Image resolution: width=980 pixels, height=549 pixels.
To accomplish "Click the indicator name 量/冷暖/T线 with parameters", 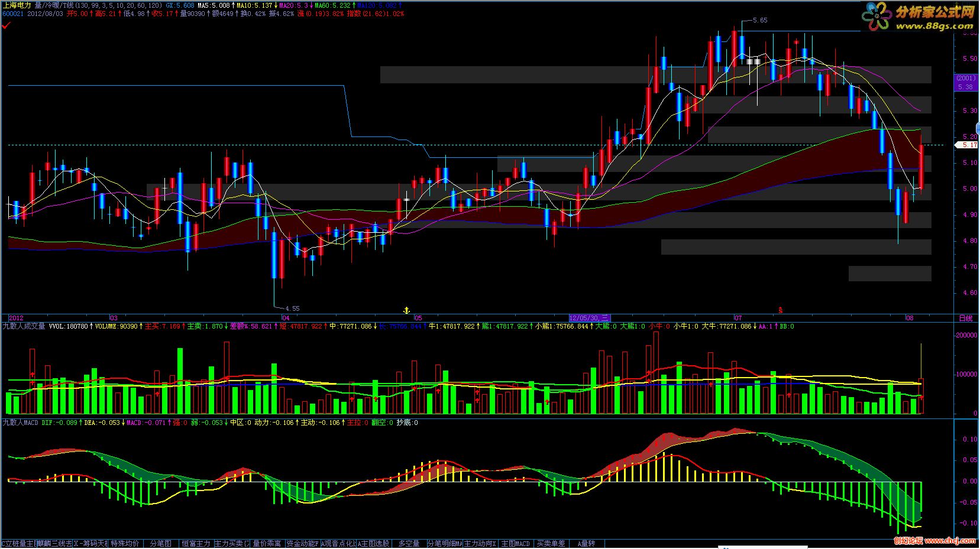I will (x=99, y=5).
